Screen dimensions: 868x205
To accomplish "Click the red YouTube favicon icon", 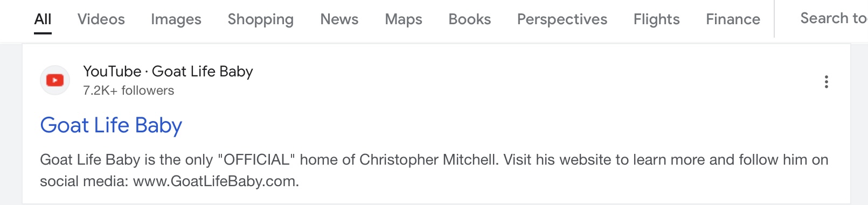I will tap(55, 81).
